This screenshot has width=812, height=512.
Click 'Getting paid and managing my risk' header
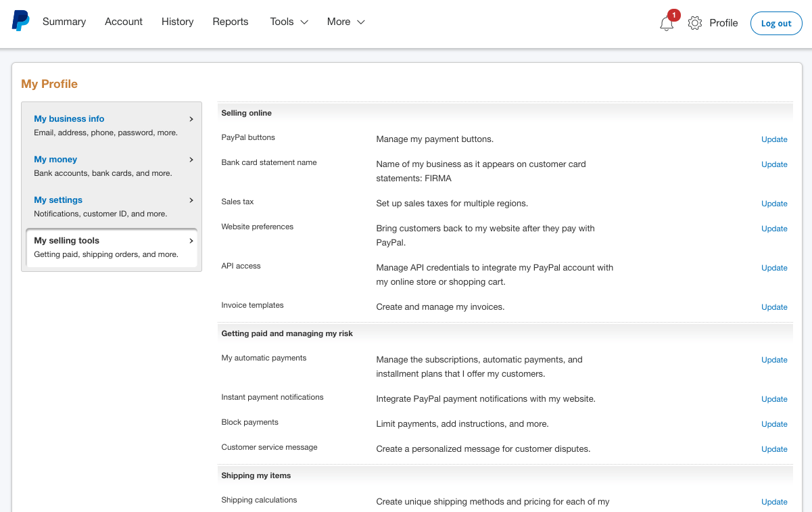pos(287,333)
